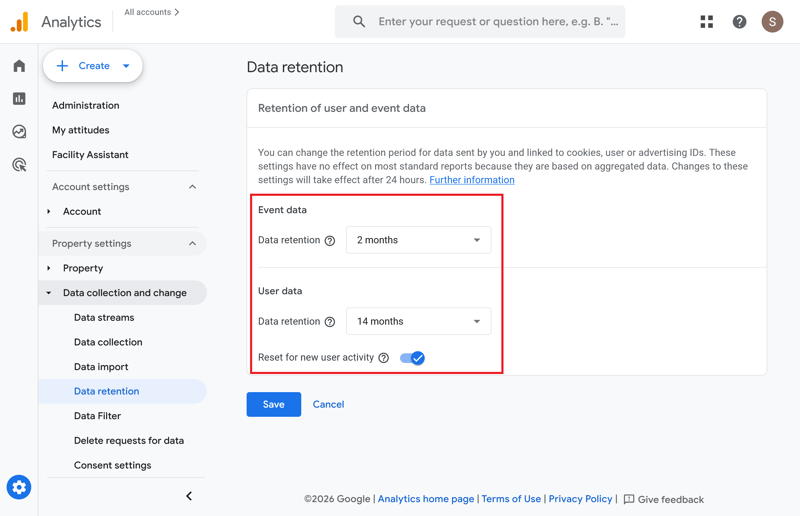Expand the Property tree item
This screenshot has height=516, width=800.
pyautogui.click(x=49, y=268)
